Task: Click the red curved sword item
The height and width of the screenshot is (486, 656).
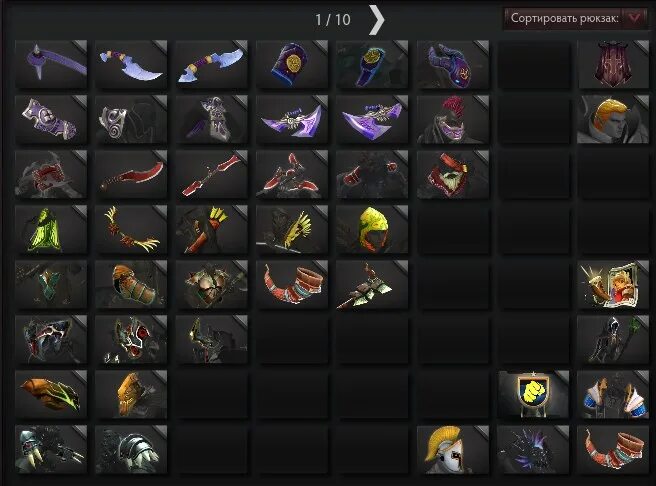Action: (x=131, y=174)
